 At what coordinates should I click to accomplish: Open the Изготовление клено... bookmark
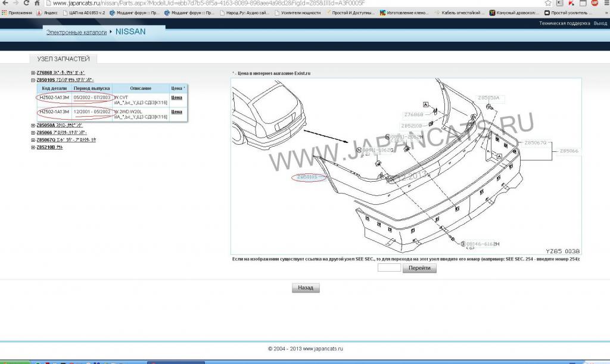click(404, 13)
